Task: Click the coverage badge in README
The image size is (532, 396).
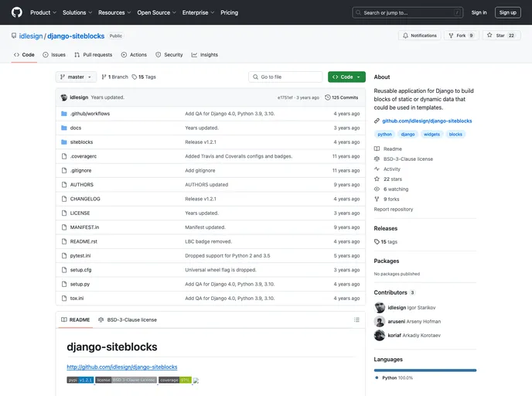Action: tap(175, 380)
